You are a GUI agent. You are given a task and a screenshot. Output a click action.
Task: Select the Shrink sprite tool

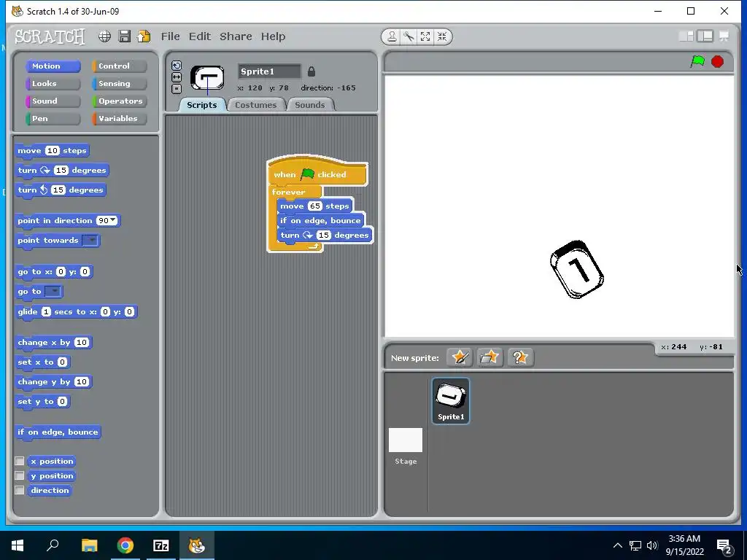click(442, 36)
